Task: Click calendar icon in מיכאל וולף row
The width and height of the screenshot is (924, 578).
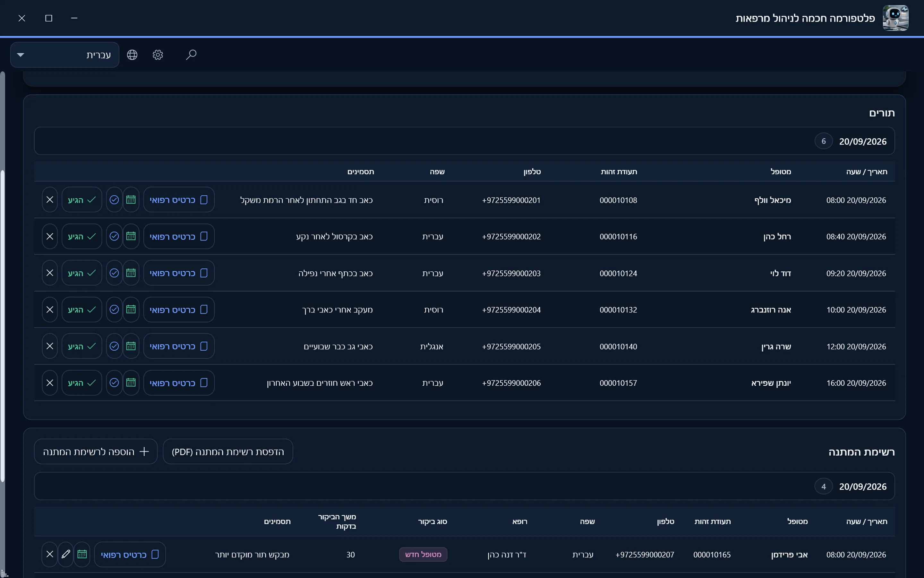Action: (x=131, y=199)
